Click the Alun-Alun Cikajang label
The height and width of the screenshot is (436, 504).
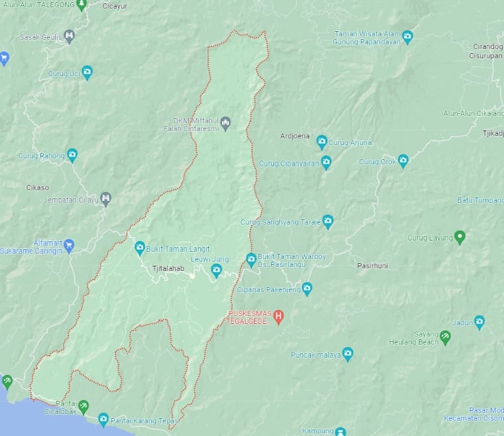pos(473,113)
